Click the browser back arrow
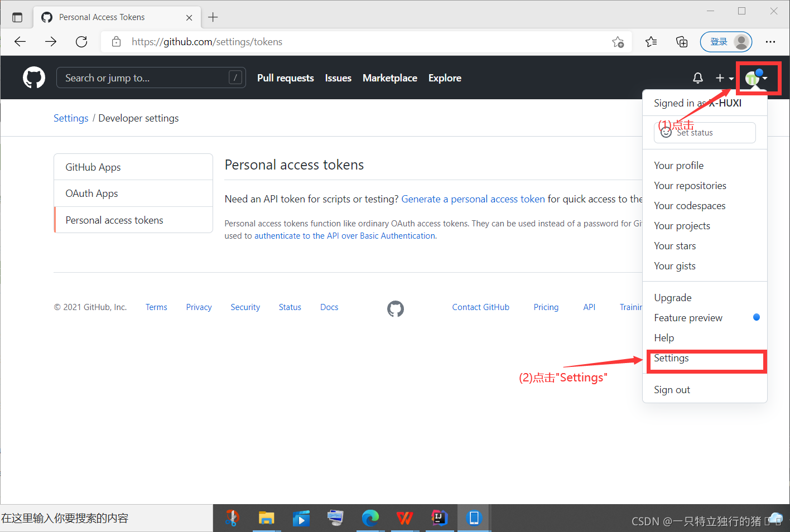 point(20,42)
